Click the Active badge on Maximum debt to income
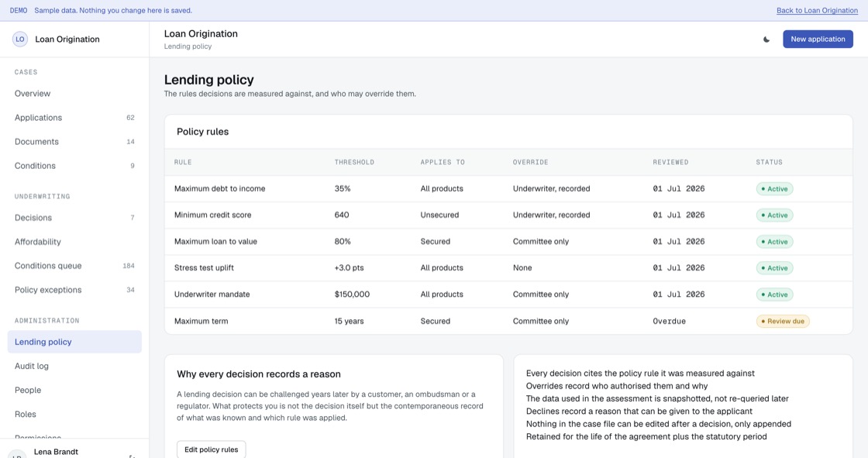 [774, 189]
